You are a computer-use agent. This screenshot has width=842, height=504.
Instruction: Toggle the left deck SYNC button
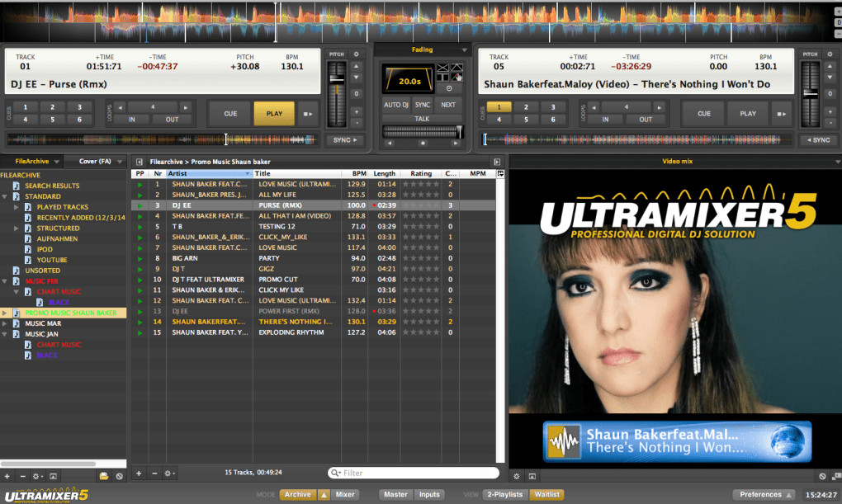tap(345, 140)
